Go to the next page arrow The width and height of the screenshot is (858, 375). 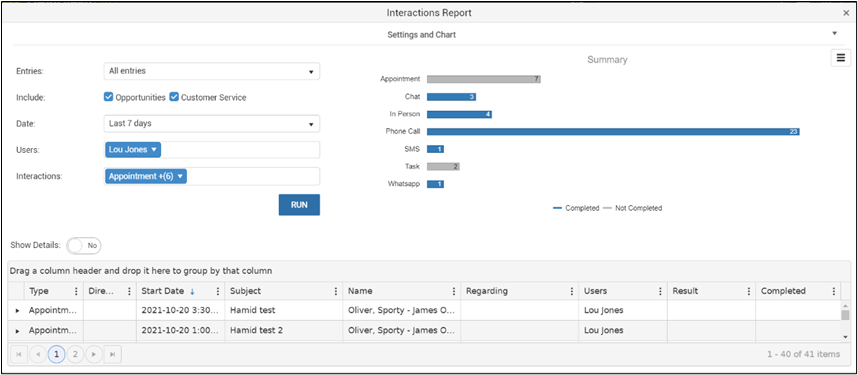click(94, 355)
